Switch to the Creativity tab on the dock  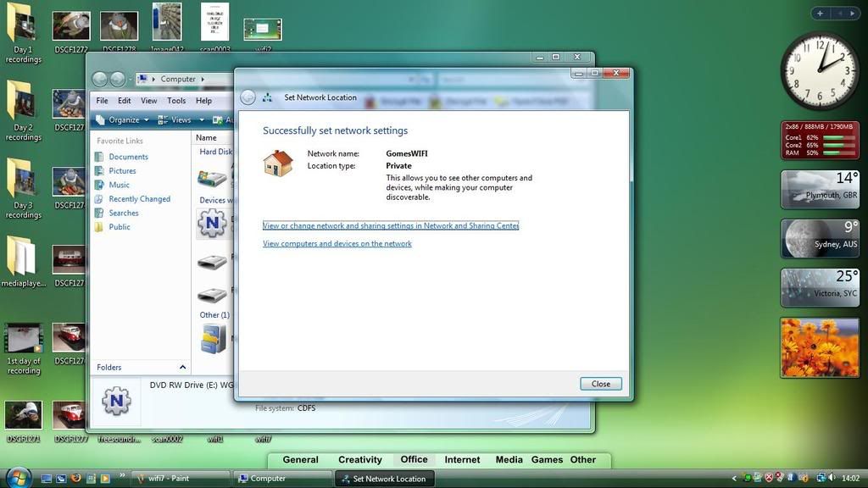tap(359, 460)
